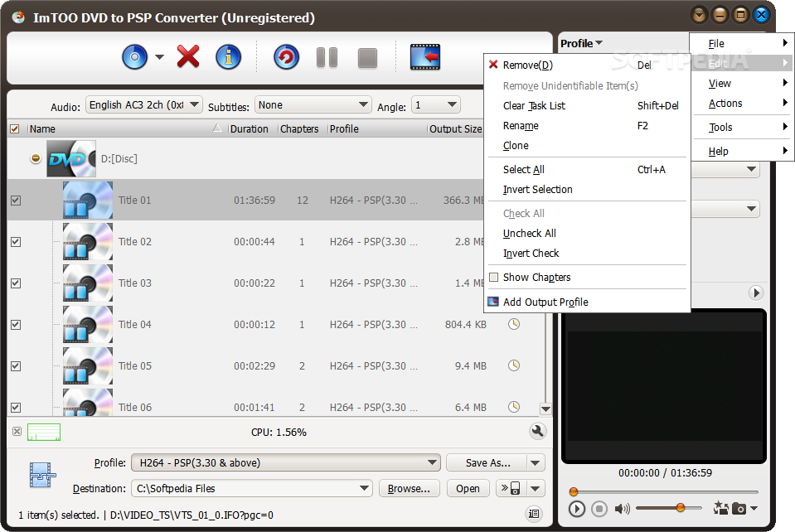
Task: Click the Browse... button
Action: [x=410, y=488]
